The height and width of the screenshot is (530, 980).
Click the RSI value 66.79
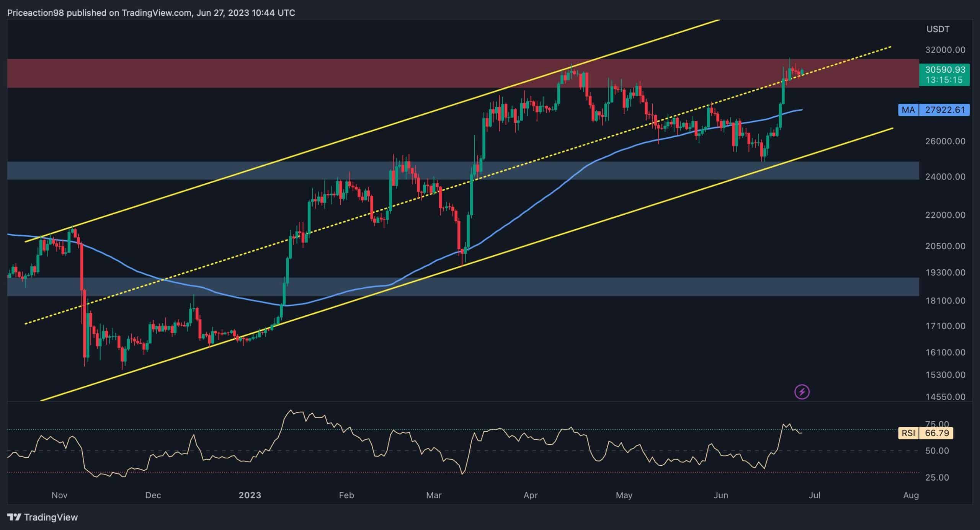936,433
